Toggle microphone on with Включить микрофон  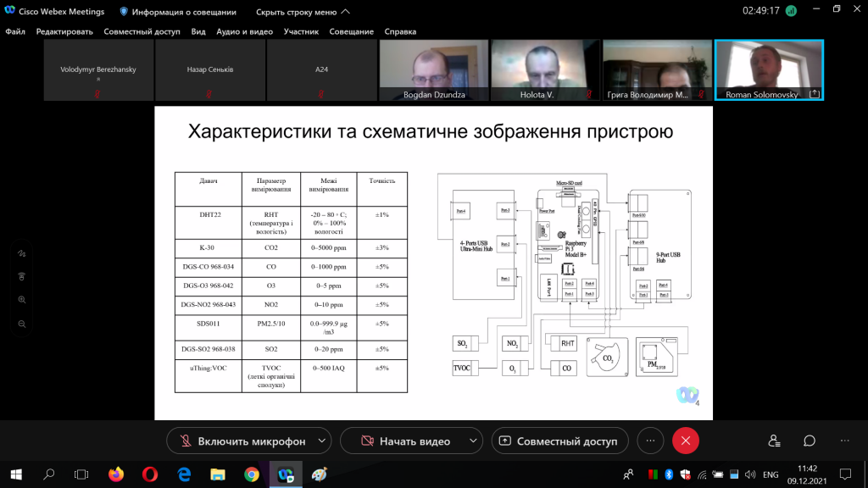[x=242, y=441]
